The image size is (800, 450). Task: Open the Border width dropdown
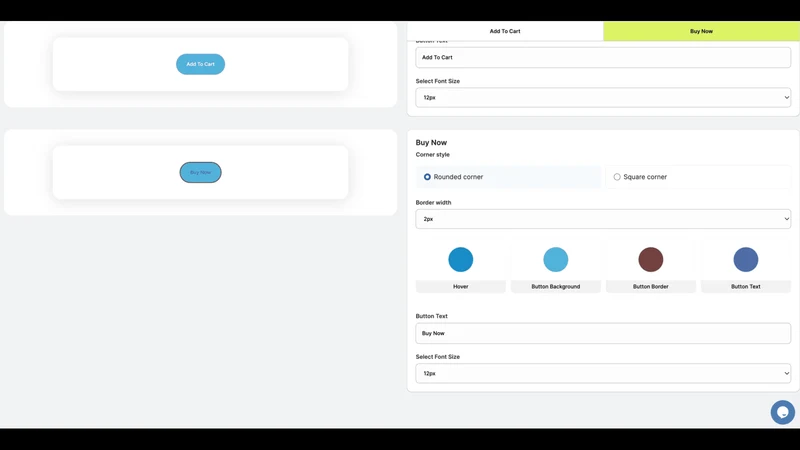(603, 219)
